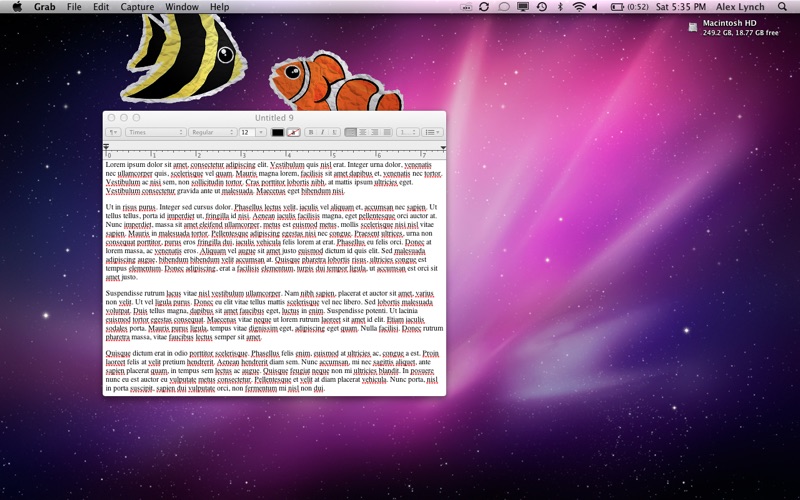Open the Window menu
800x500 pixels.
point(181,7)
